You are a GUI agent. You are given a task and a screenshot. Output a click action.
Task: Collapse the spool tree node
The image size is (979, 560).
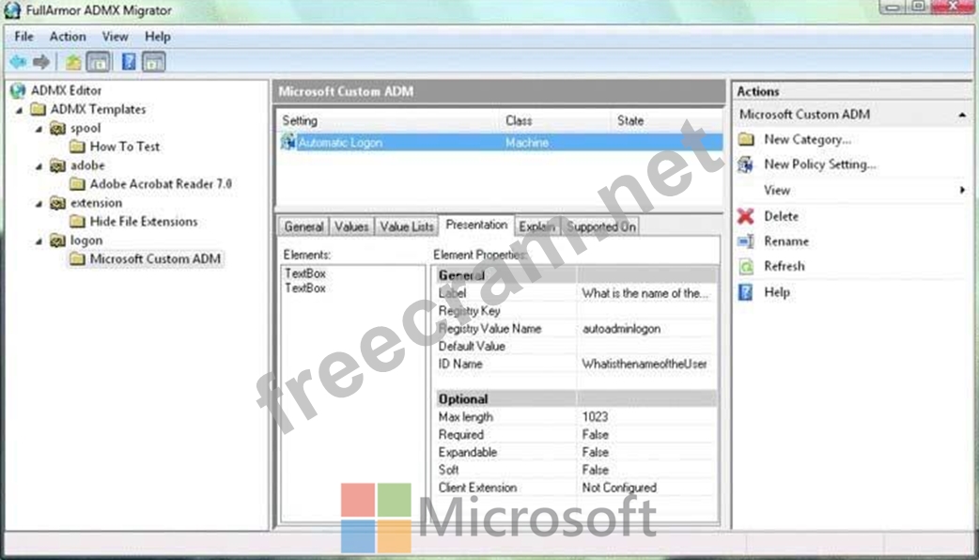click(x=39, y=129)
